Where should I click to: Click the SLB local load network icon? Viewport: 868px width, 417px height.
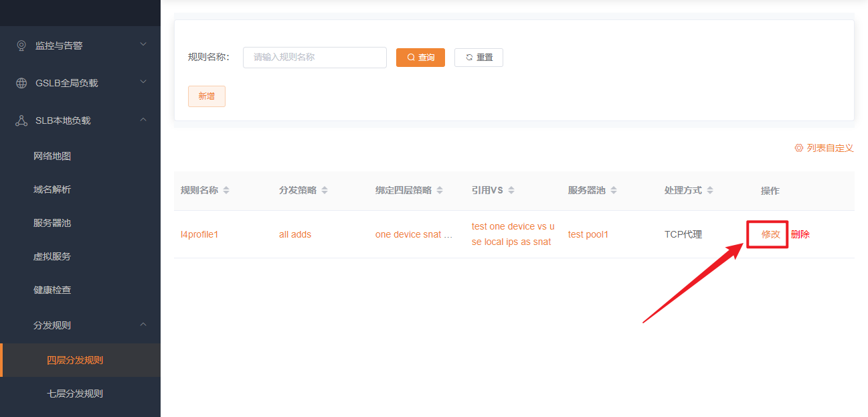click(21, 120)
